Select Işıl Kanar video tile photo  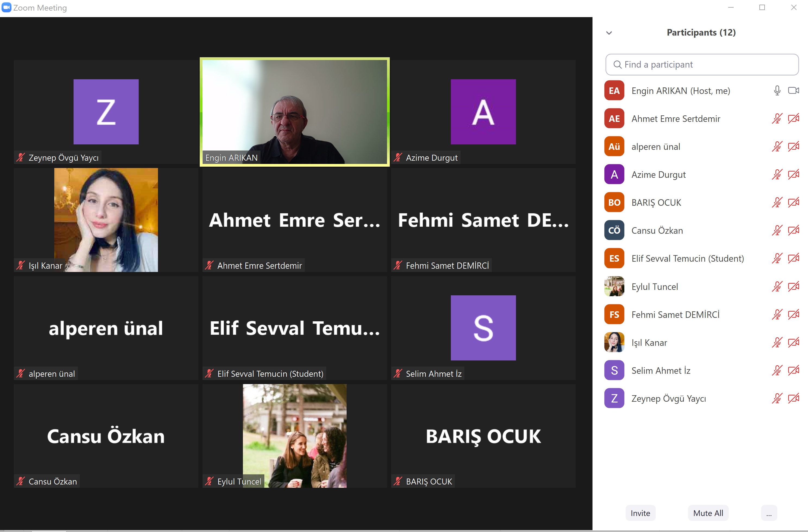pos(106,220)
